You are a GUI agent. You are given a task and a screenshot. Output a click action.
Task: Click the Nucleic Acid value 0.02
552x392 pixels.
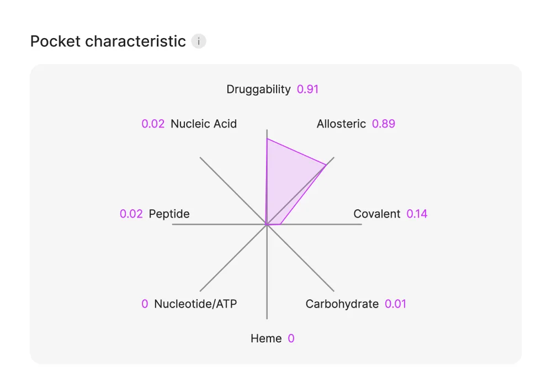point(153,124)
